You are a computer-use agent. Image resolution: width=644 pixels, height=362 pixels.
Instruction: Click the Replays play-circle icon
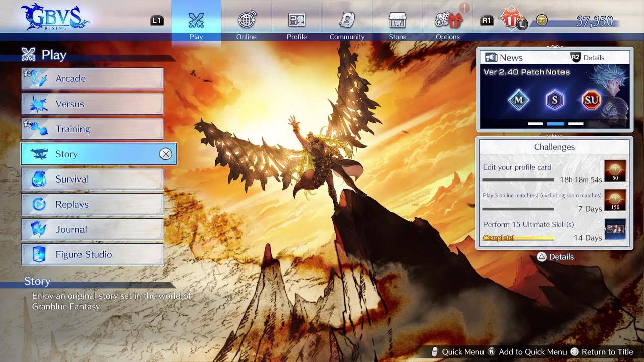[x=39, y=204]
